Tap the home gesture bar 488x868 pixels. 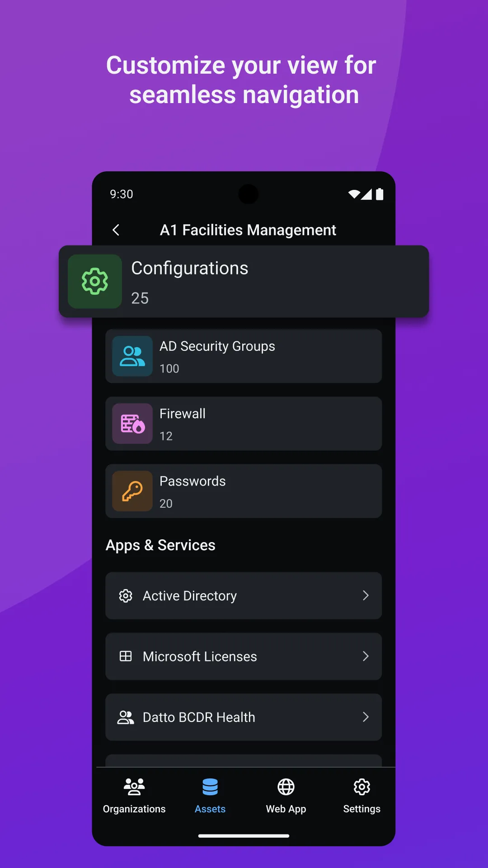point(244,836)
